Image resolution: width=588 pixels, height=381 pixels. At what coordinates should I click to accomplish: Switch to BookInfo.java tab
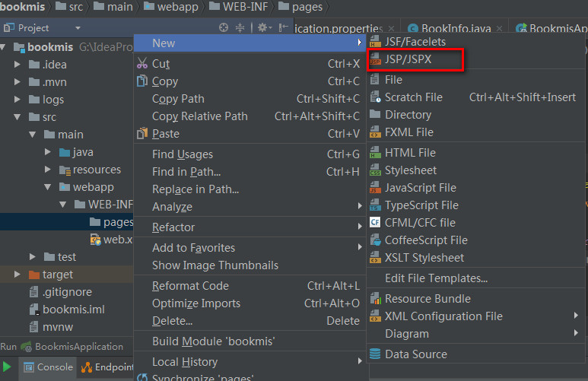456,28
